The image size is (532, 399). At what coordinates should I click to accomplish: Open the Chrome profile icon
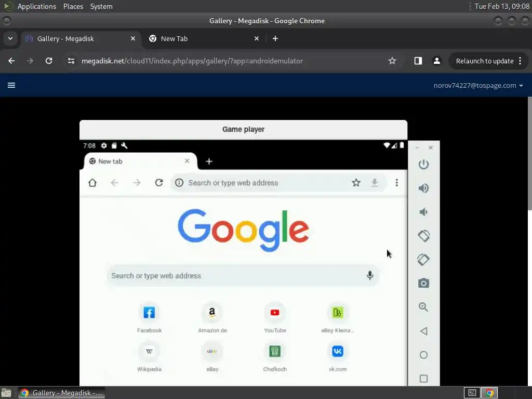[436, 61]
